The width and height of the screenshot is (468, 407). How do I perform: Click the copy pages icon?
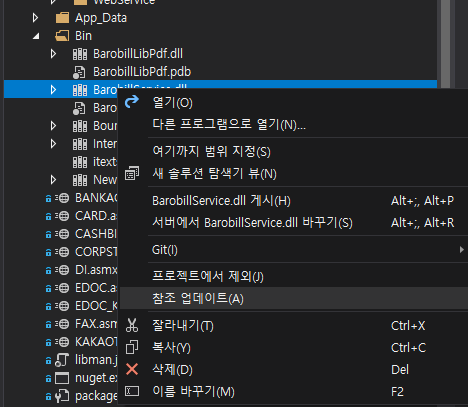click(x=132, y=347)
